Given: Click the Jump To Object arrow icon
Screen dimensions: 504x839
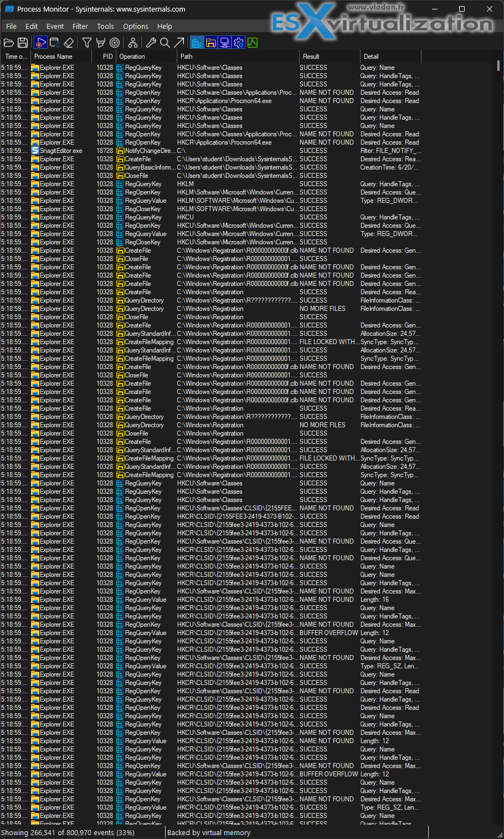Looking at the screenshot, I should click(179, 43).
